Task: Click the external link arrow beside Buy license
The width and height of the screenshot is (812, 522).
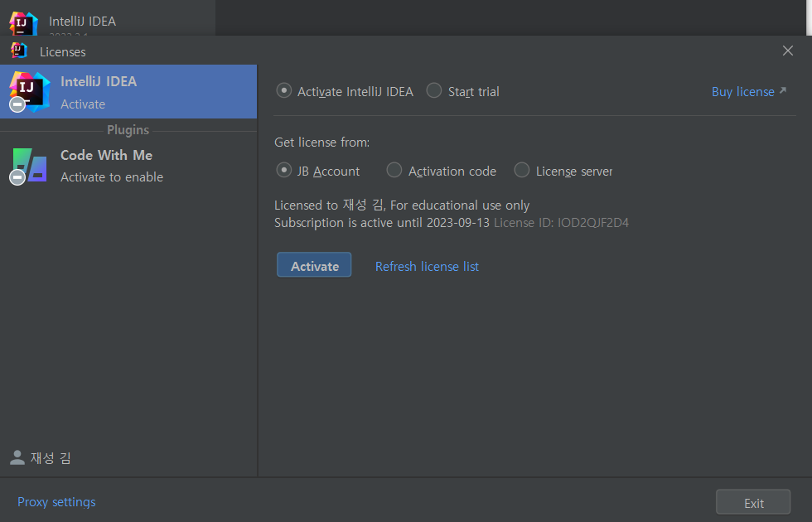Action: [x=783, y=91]
